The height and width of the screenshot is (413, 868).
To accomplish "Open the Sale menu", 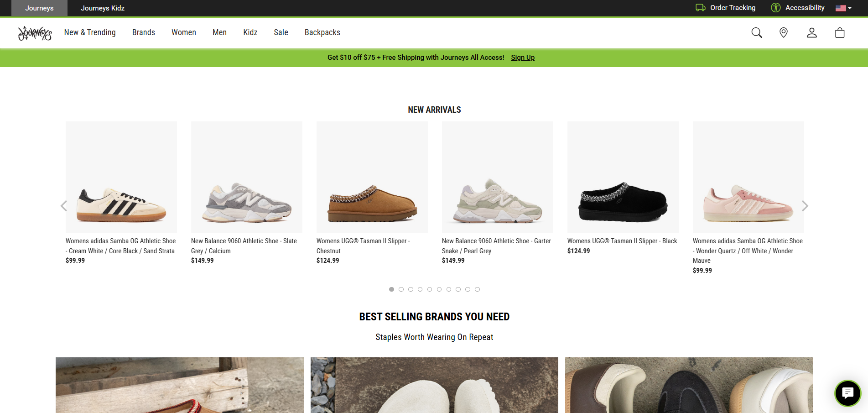I will 281,32.
